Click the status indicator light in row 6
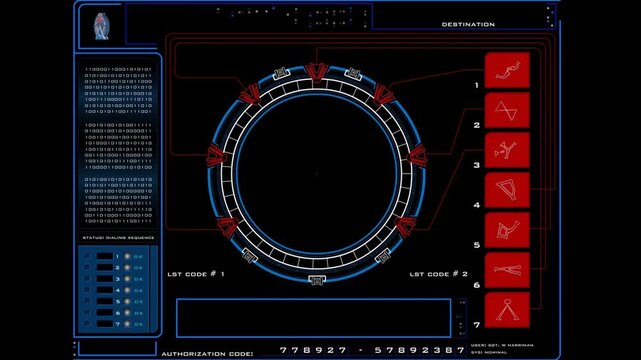Screen dimensions: 641x360 tap(127, 313)
